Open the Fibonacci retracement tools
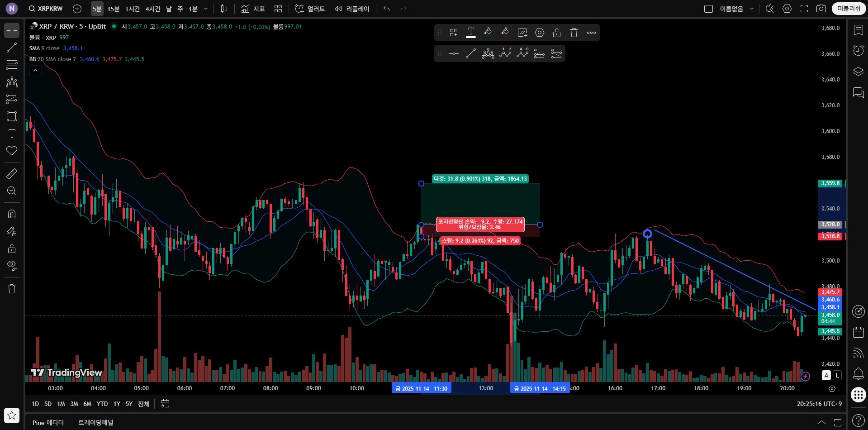The image size is (868, 430). (x=12, y=65)
